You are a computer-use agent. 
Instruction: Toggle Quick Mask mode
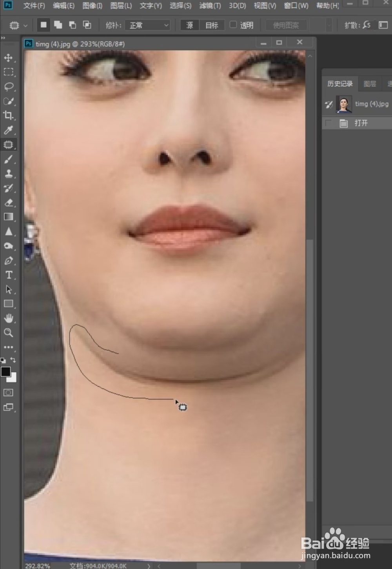coord(8,393)
